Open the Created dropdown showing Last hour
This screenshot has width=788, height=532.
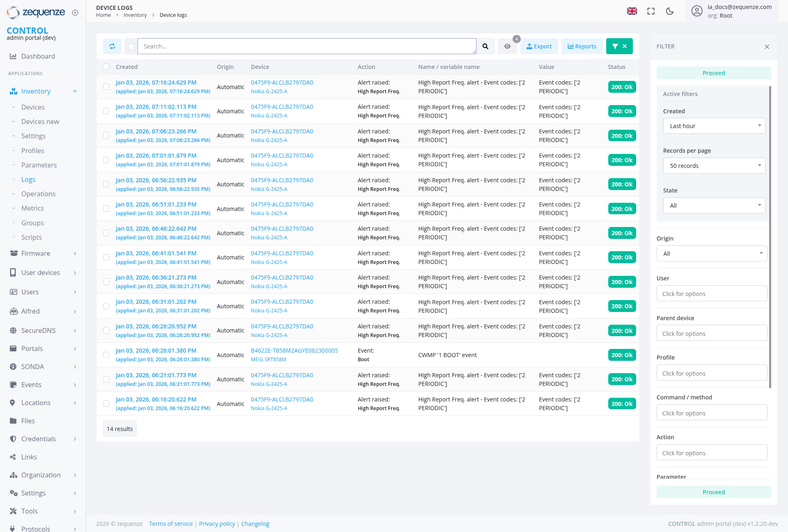pos(714,126)
